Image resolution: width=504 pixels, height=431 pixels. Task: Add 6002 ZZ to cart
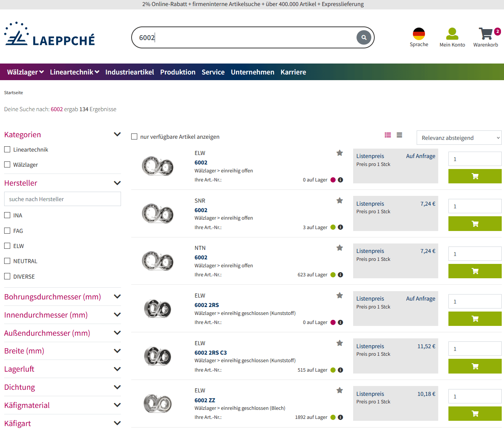click(x=475, y=414)
